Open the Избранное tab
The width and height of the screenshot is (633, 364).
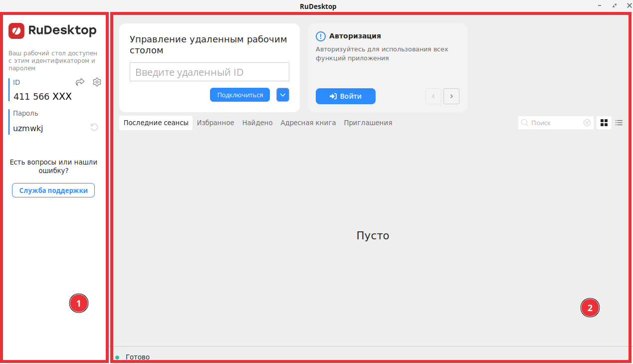click(215, 123)
